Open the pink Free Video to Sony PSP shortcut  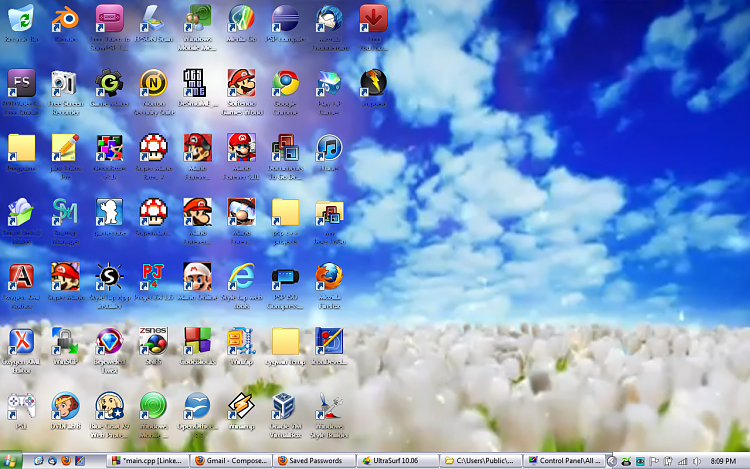coord(110,19)
